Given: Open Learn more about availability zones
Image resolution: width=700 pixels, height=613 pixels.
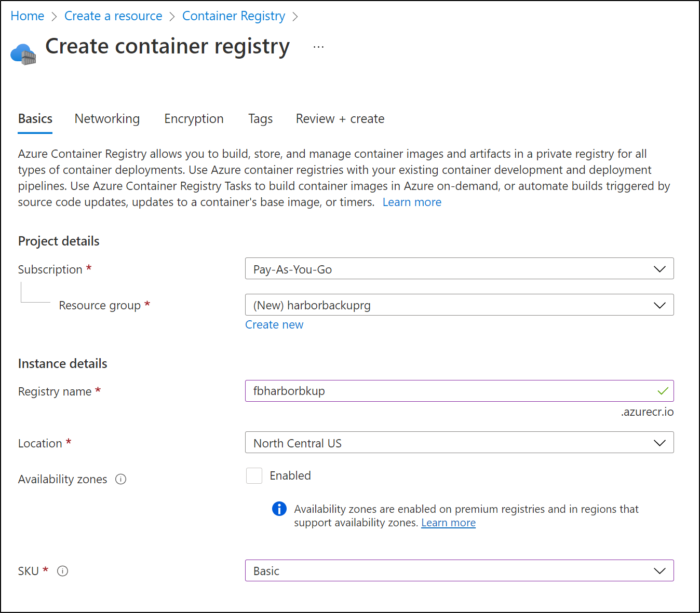Looking at the screenshot, I should [x=448, y=523].
